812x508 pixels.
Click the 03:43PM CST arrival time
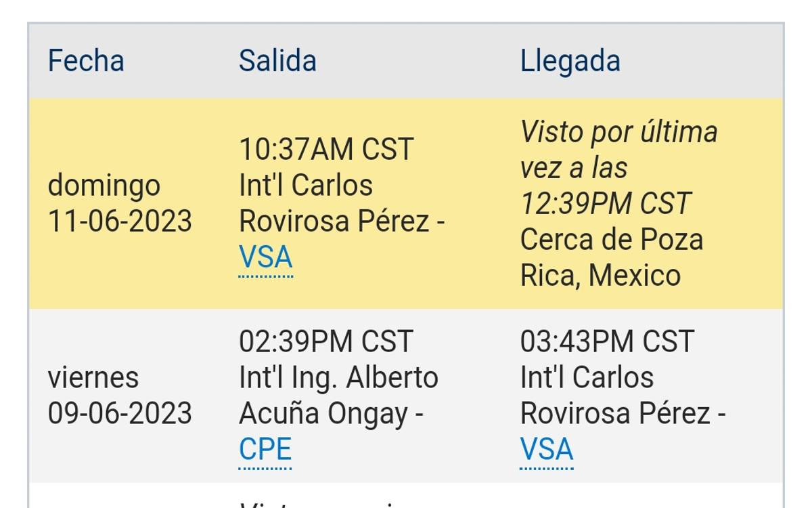(x=607, y=341)
